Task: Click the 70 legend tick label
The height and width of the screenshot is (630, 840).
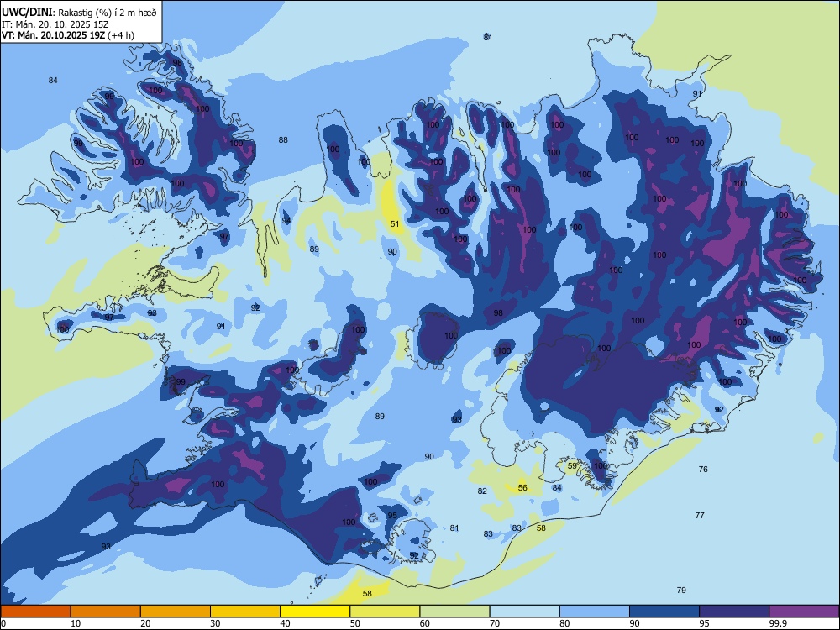Action: [x=495, y=623]
